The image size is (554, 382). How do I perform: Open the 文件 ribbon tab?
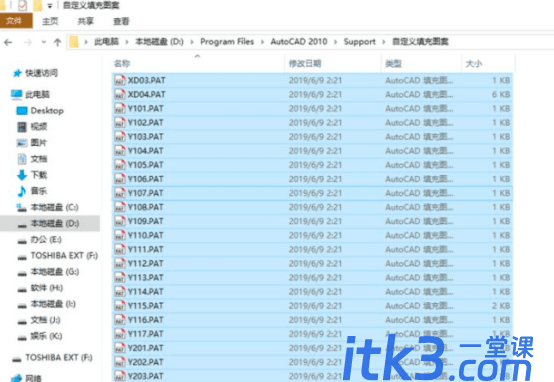click(x=16, y=21)
